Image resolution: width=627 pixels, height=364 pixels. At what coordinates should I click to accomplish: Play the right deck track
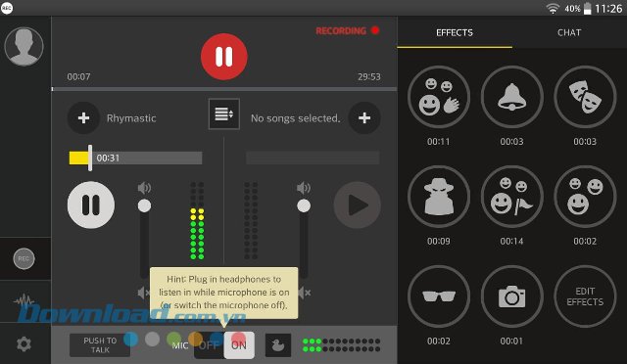(x=357, y=205)
